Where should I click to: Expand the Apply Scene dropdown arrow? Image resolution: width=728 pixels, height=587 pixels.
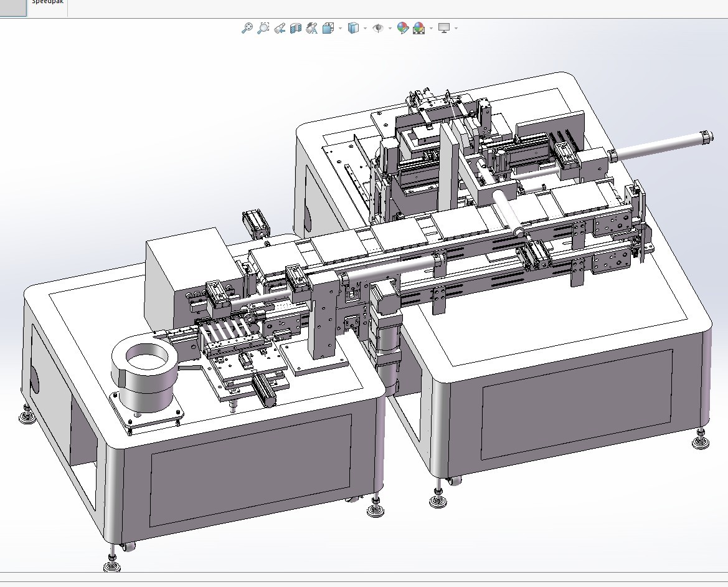[431, 28]
